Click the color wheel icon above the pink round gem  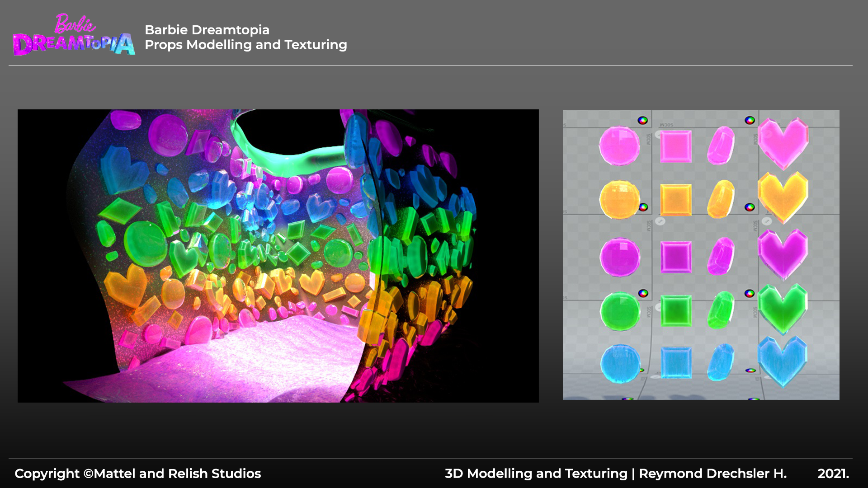642,120
